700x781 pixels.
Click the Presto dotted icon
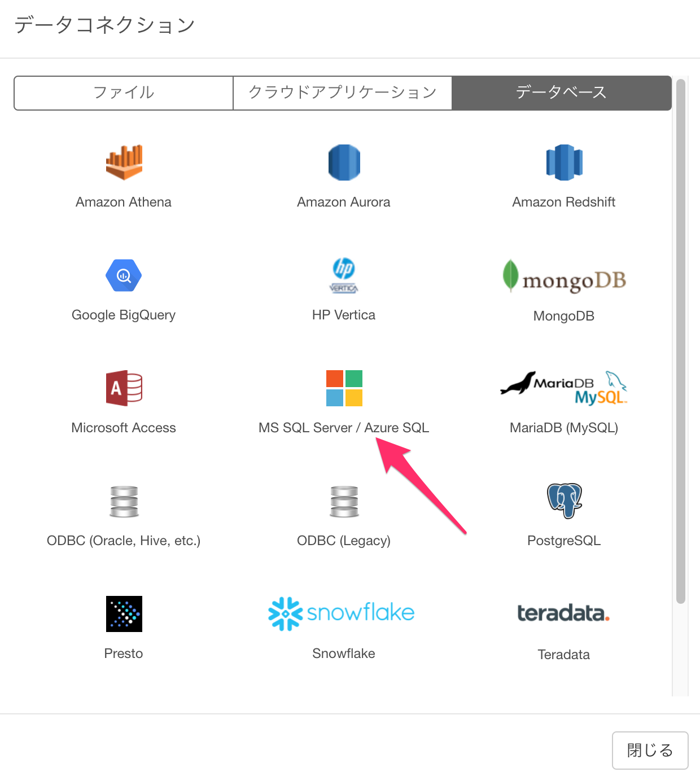124,614
